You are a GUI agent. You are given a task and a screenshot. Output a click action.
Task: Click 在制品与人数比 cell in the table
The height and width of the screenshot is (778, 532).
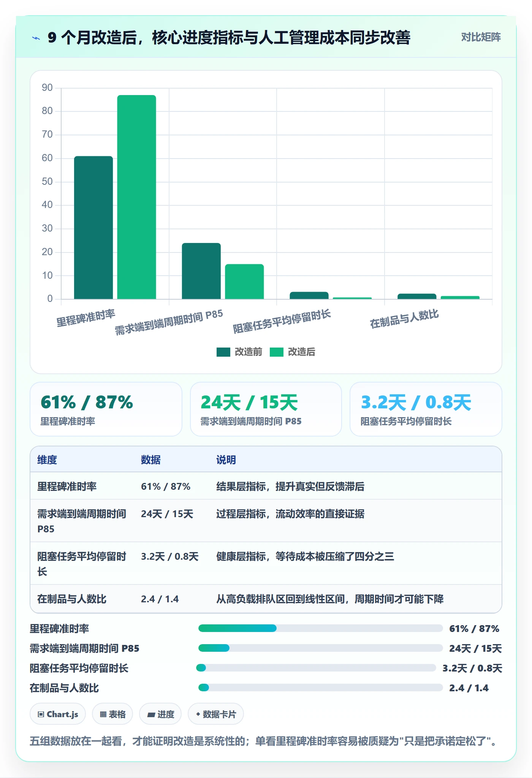tap(72, 599)
